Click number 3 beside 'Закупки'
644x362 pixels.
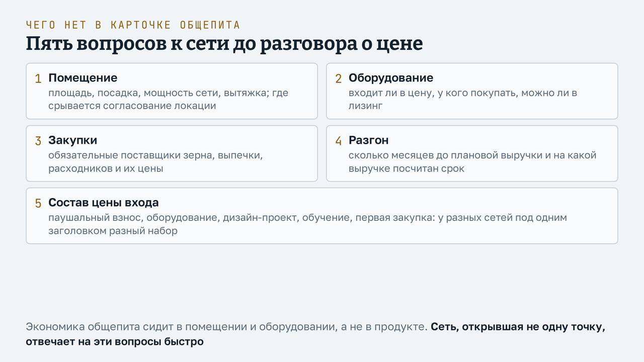click(38, 141)
